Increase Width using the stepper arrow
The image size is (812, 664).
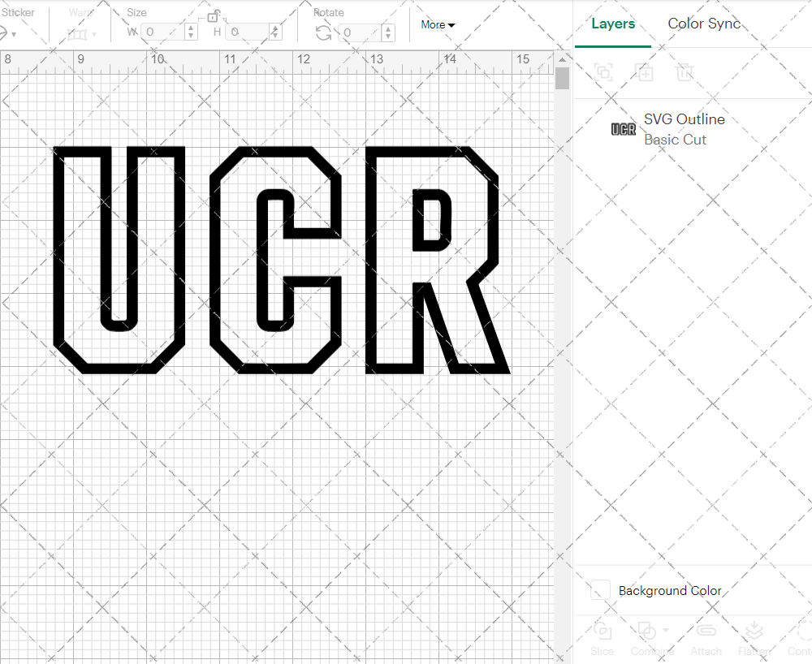coord(190,28)
